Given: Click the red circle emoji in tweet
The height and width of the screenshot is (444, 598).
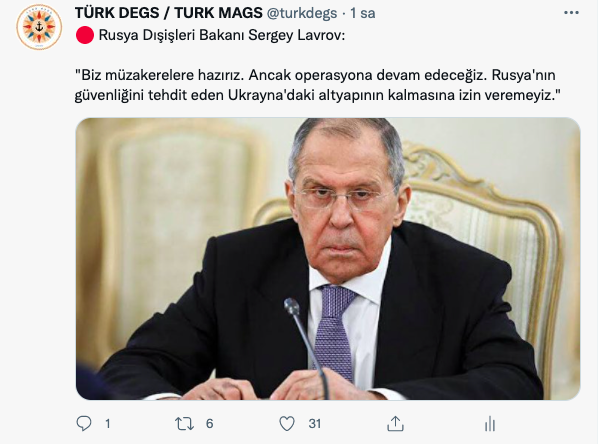Looking at the screenshot, I should coord(85,35).
